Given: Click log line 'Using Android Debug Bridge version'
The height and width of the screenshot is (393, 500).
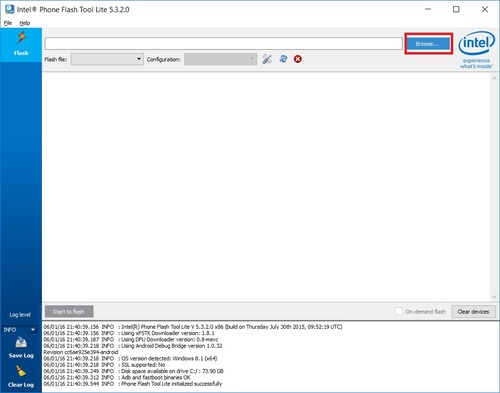Looking at the screenshot, I should 133,346.
